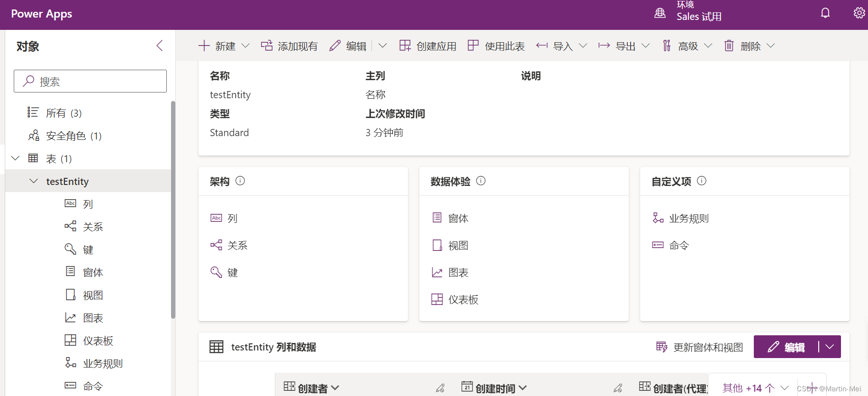The height and width of the screenshot is (396, 868).
Task: Select 仪表板 in left tree
Action: 88,340
